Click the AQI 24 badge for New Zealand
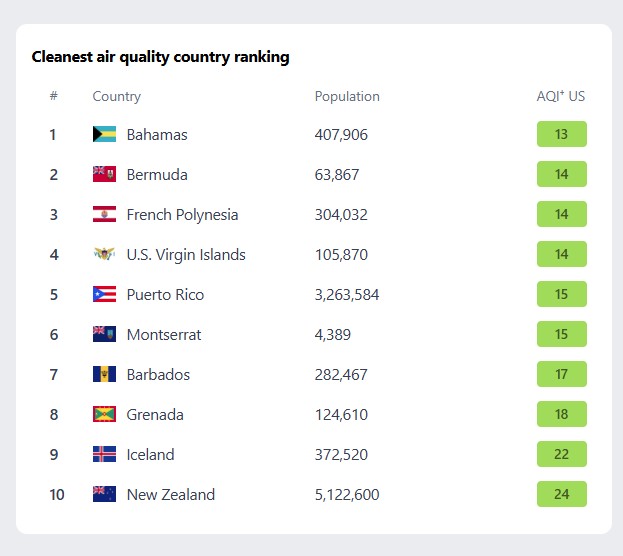Viewport: 623px width, 556px height. (x=561, y=494)
